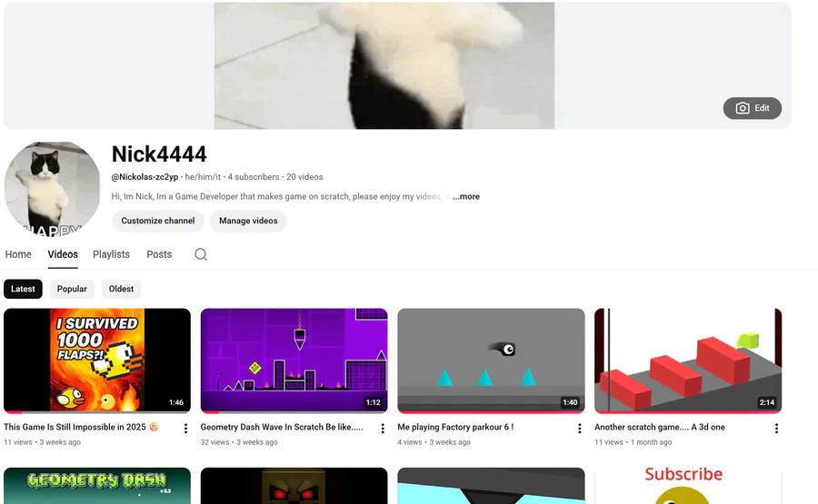
Task: Expand channel description with ...more
Action: 466,196
